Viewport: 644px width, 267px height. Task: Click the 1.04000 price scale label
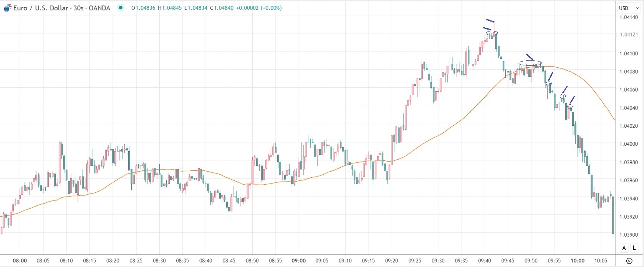point(629,144)
